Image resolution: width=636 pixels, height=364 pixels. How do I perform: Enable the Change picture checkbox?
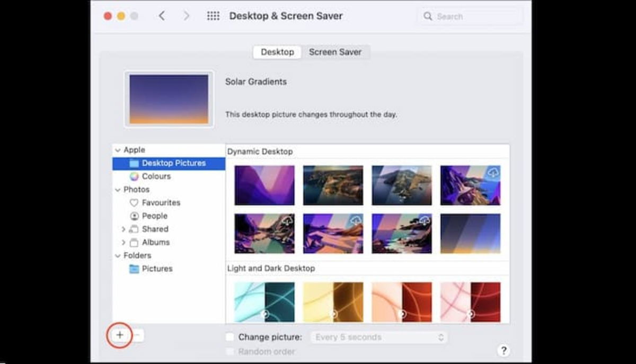click(x=229, y=337)
